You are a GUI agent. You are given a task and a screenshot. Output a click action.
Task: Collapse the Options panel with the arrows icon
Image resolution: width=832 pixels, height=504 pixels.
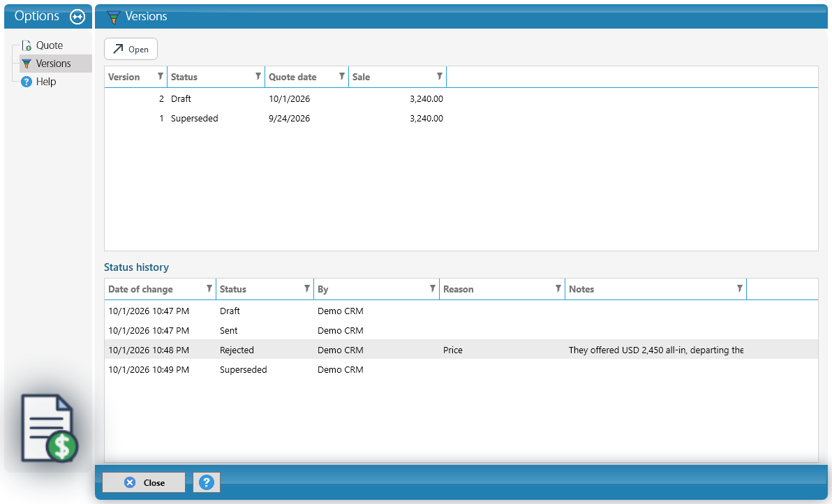coord(77,17)
